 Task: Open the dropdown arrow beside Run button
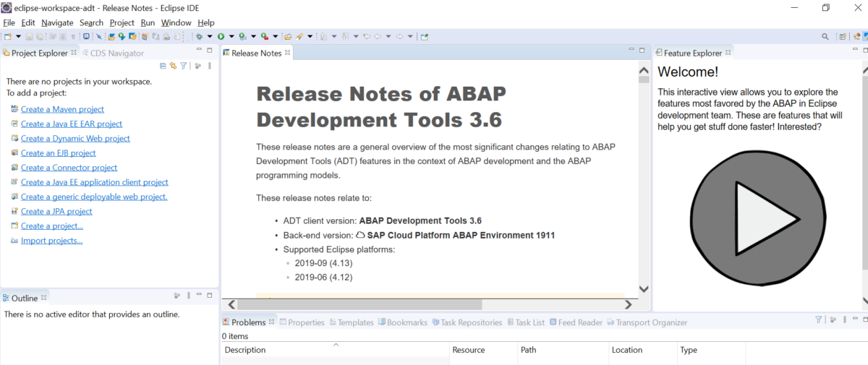[231, 36]
